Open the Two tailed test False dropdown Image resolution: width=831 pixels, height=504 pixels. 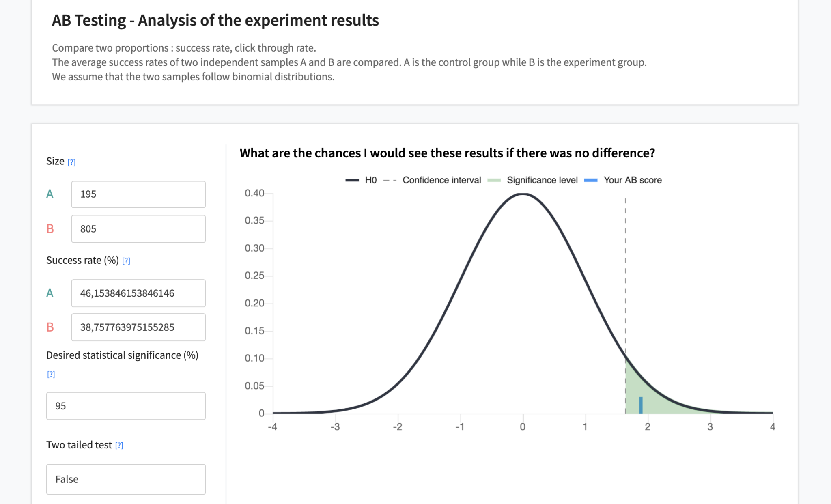(126, 479)
